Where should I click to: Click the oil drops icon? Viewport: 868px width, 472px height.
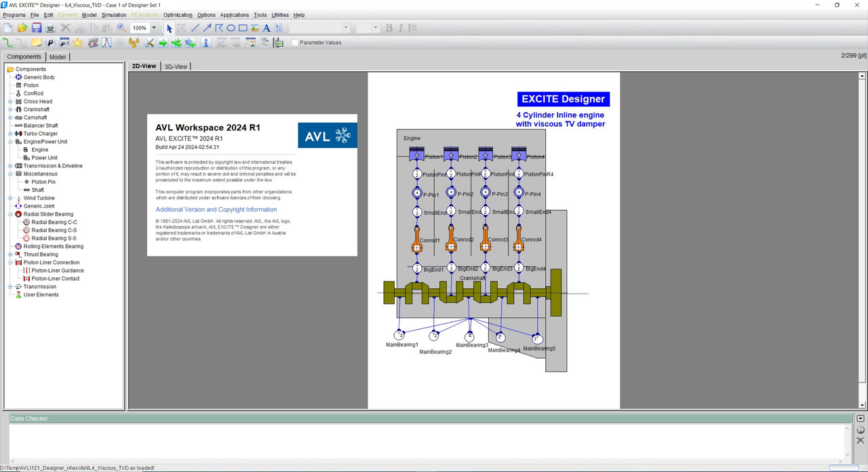pyautogui.click(x=134, y=43)
